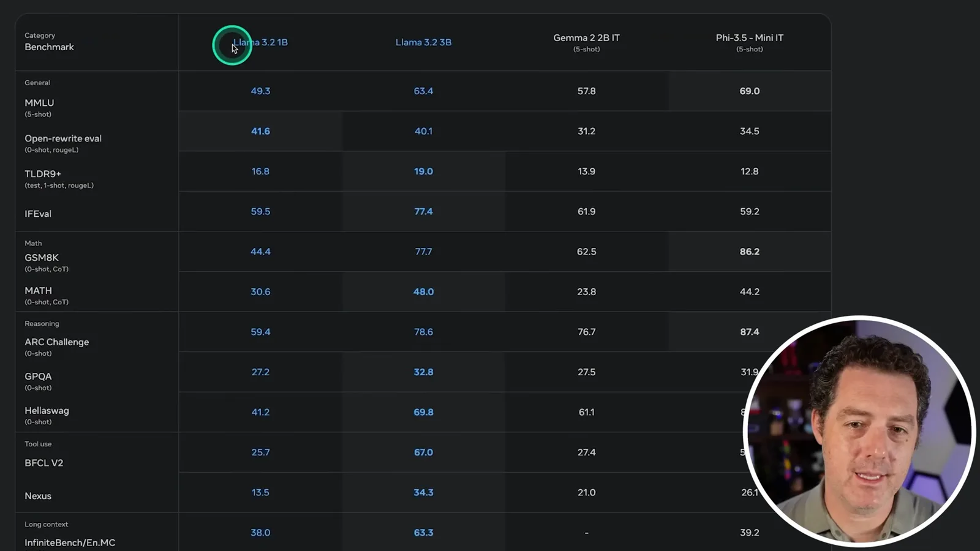The height and width of the screenshot is (551, 980).
Task: Select the TLDR9+ benchmark label
Action: [x=43, y=174]
